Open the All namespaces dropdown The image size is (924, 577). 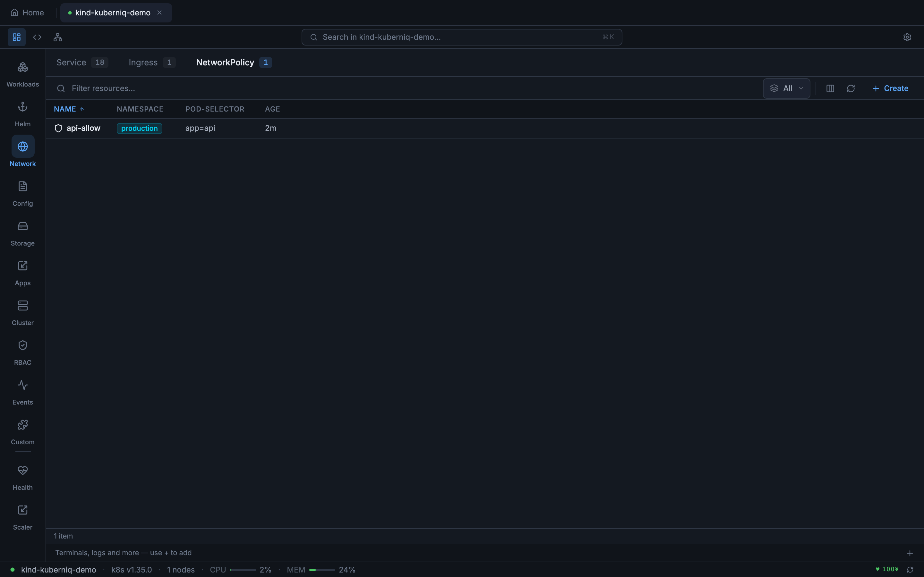coord(786,88)
